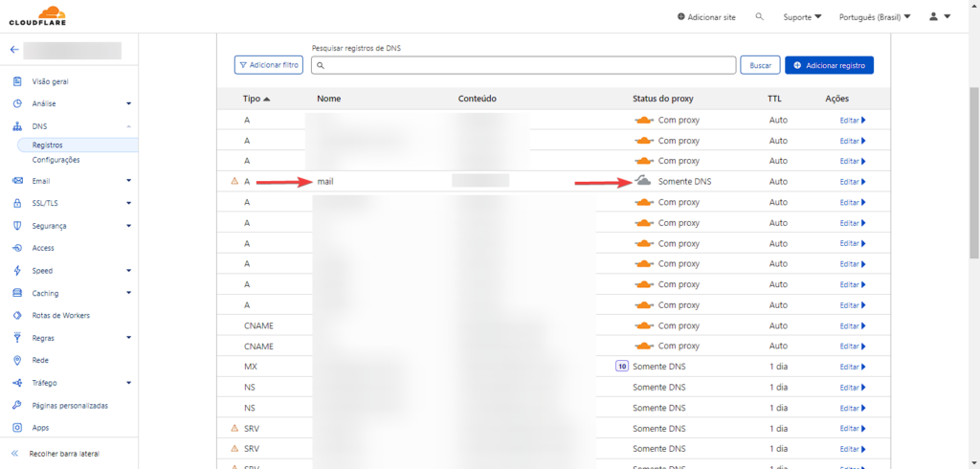Click the Segurança shield icon
The height and width of the screenshot is (469, 980).
click(17, 226)
